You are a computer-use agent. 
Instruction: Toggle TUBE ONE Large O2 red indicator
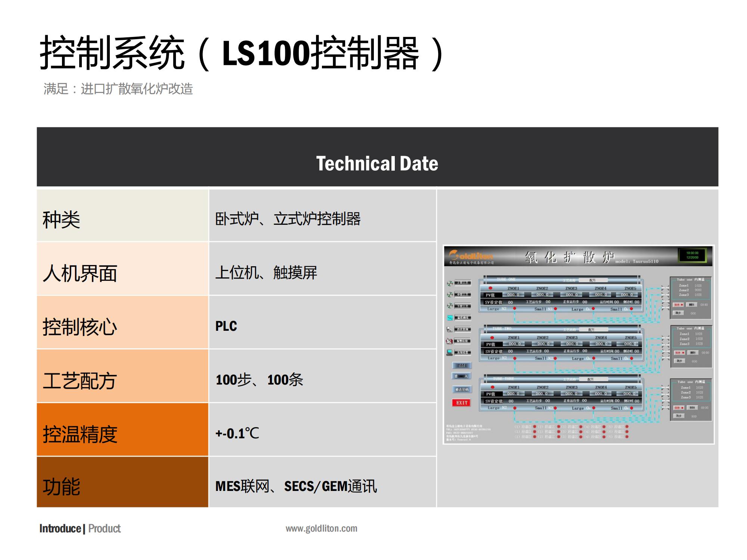(593, 309)
